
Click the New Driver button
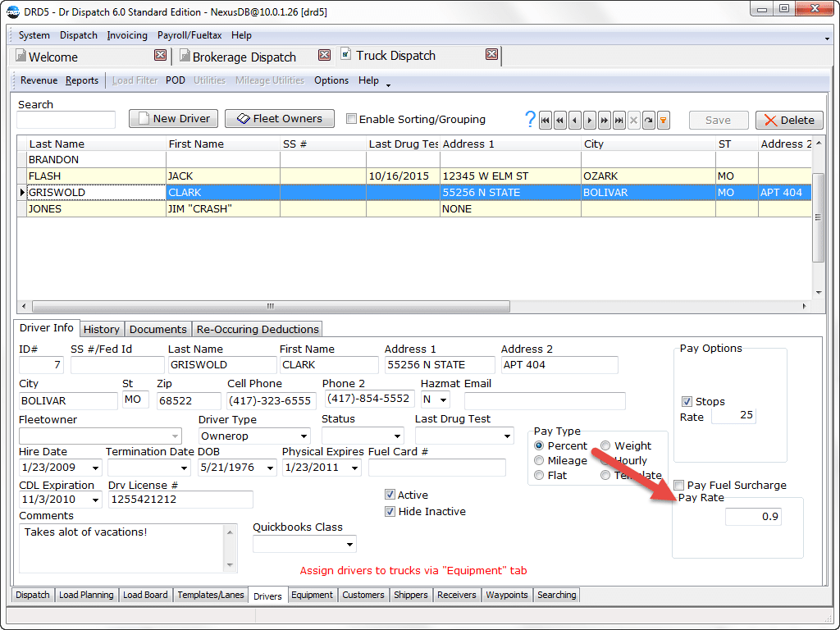173,118
